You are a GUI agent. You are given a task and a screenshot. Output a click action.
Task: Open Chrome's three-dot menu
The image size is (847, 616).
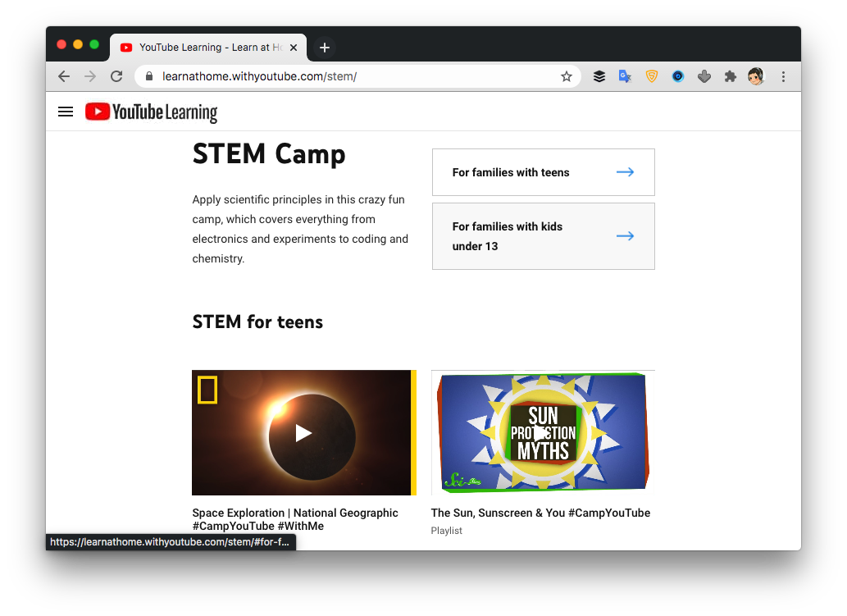point(783,77)
